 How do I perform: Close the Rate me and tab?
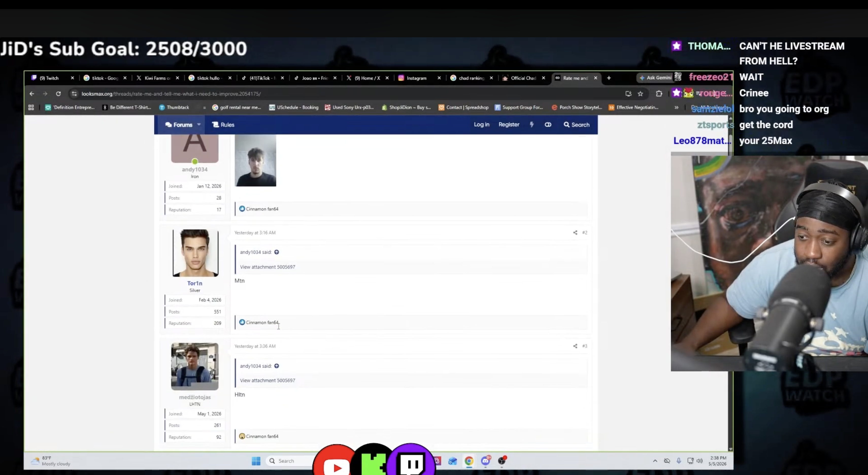click(x=595, y=78)
